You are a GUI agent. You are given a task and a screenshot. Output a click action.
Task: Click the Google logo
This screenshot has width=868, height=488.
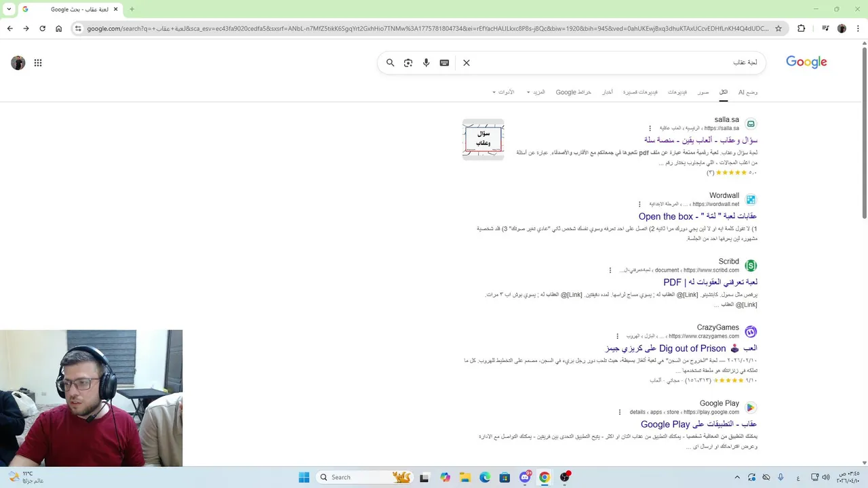[x=806, y=62]
